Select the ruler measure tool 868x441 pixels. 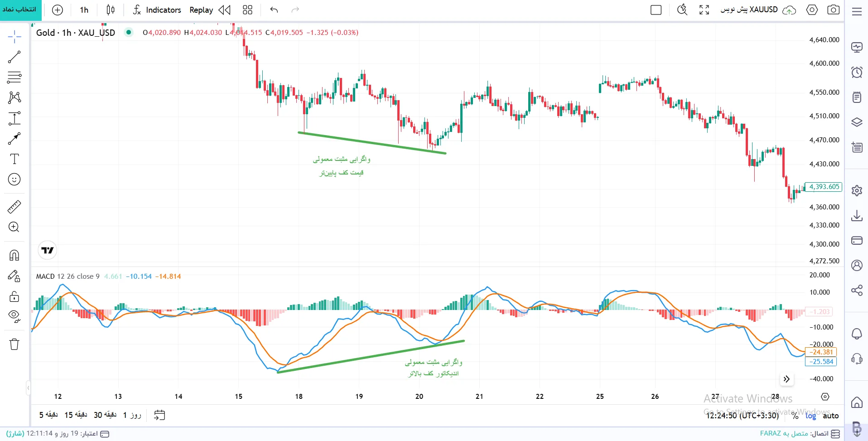point(14,207)
